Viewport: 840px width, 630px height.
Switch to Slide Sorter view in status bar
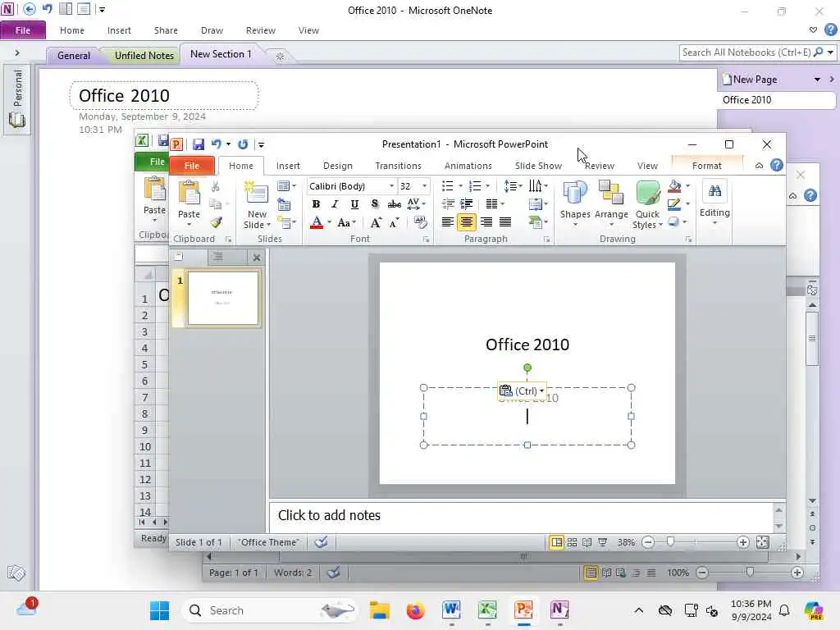click(572, 542)
